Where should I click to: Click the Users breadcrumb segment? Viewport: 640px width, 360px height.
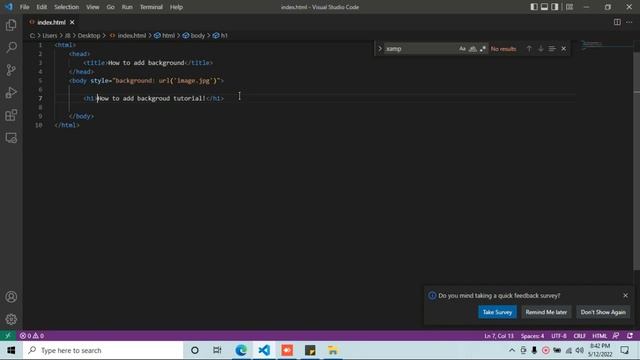point(50,36)
